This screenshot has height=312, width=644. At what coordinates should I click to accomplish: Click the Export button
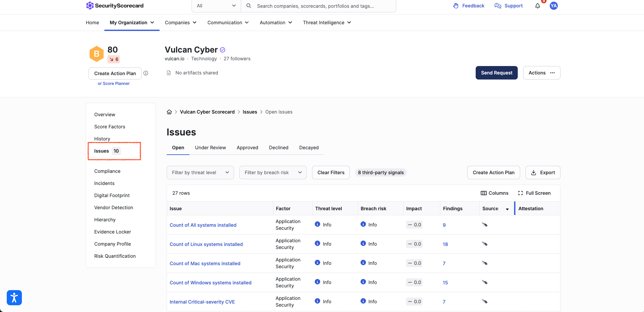click(x=543, y=173)
